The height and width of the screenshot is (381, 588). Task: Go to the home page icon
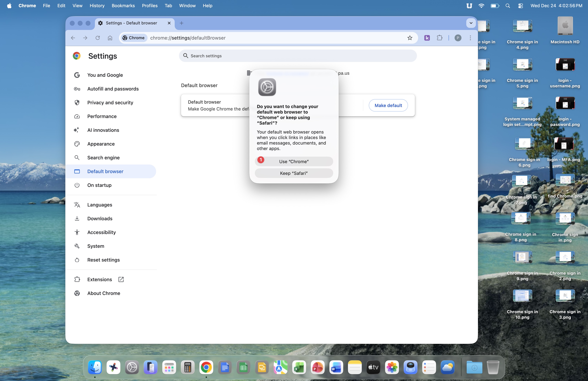pyautogui.click(x=110, y=38)
